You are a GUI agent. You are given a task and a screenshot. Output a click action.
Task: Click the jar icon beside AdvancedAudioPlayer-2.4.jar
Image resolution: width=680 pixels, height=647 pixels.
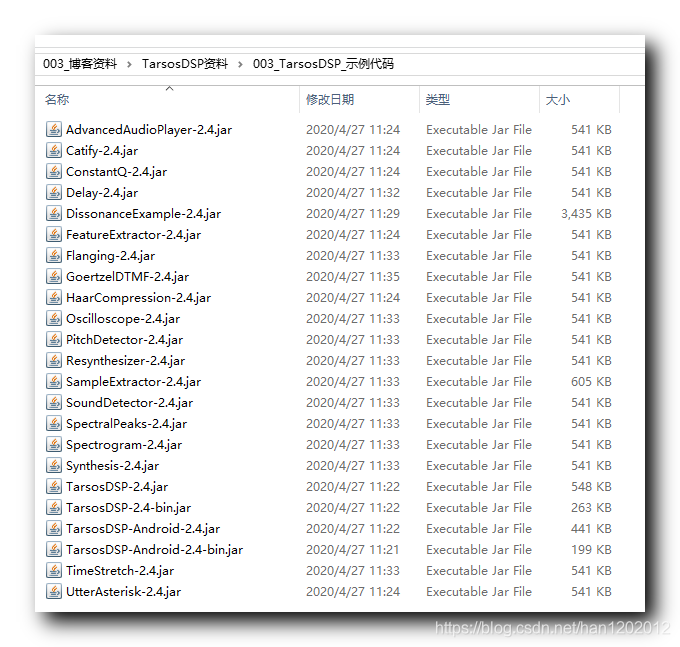click(54, 129)
